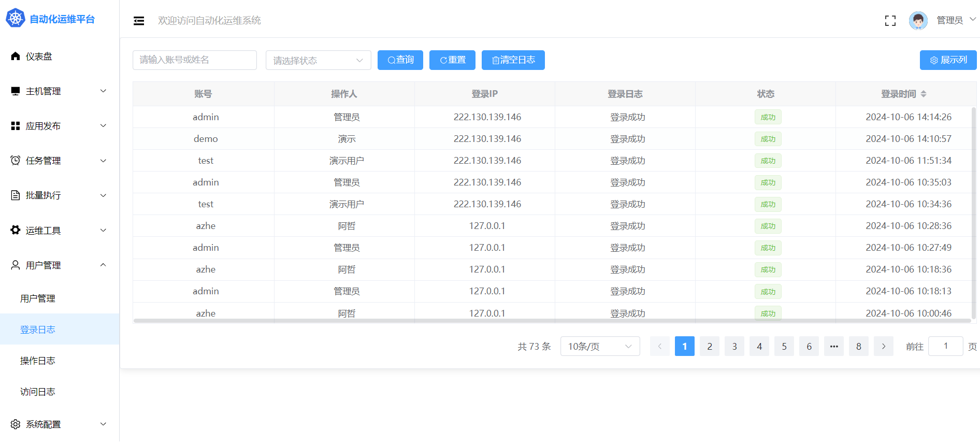This screenshot has width=980, height=443.
Task: Click the 任务管理 alarm clock icon
Action: [16, 161]
